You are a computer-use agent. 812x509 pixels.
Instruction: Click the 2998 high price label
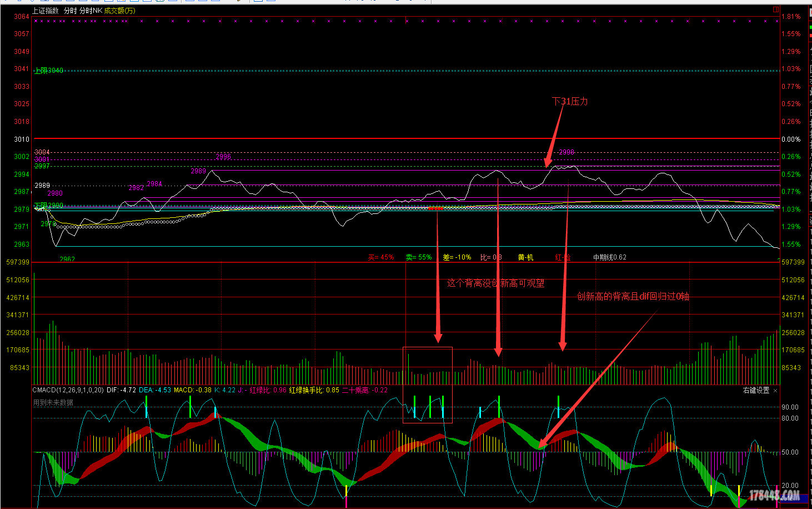(567, 152)
